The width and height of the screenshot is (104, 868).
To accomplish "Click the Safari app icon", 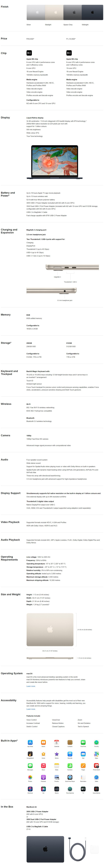I will (96, 777).
